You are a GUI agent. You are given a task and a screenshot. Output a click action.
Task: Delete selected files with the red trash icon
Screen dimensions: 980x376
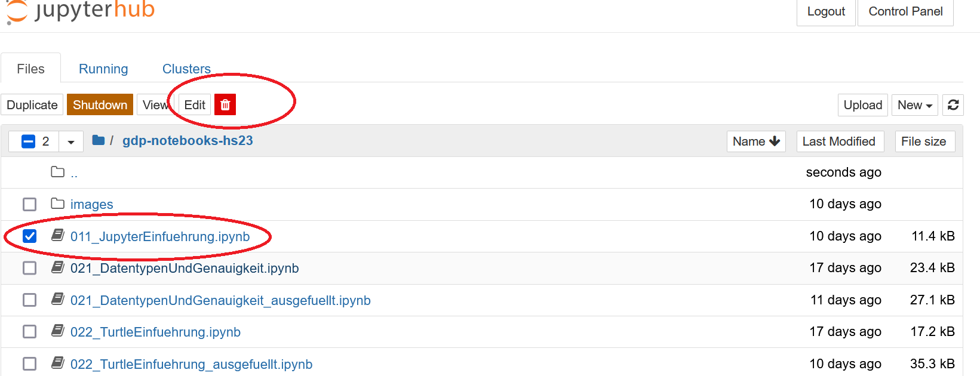pos(225,104)
